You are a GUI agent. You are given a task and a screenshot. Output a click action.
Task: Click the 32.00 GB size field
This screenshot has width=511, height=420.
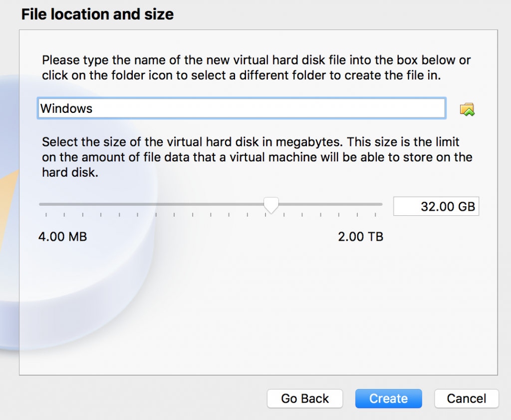(x=436, y=206)
